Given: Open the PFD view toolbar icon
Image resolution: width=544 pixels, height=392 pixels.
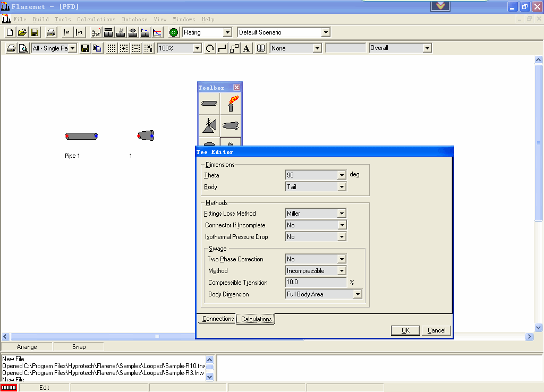Looking at the screenshot, I should click(96, 32).
